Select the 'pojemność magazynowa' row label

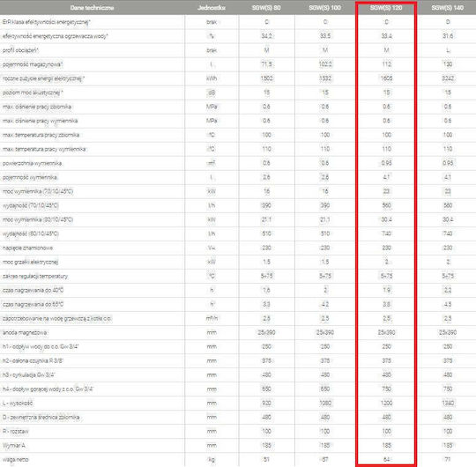(x=33, y=64)
